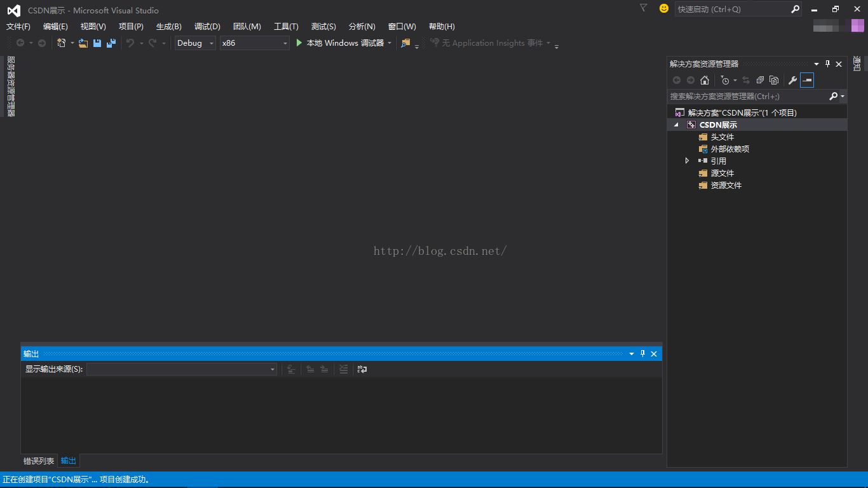Click Collapse All icon in Solution Explorer

(760, 80)
